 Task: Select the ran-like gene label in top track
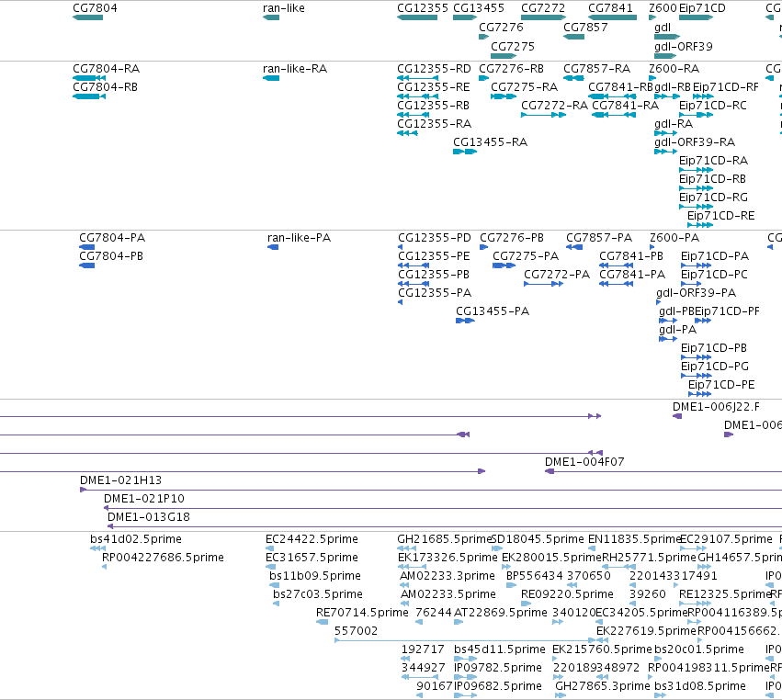[283, 8]
